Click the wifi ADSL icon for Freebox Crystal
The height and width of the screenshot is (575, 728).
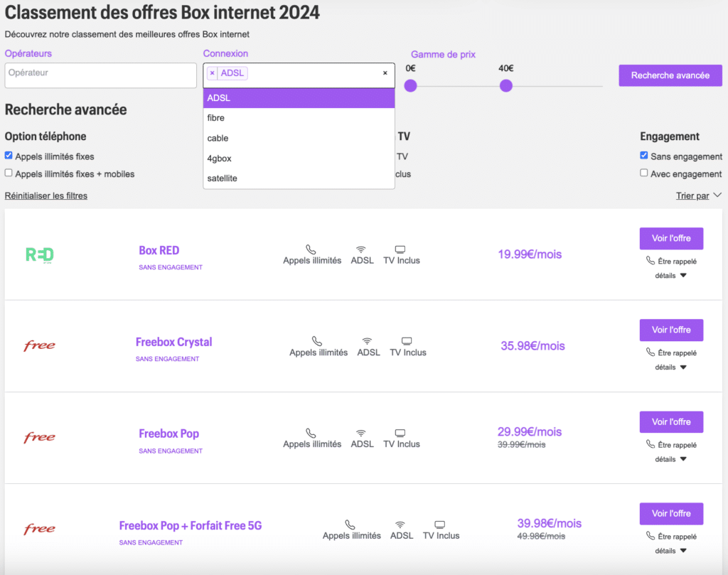tap(368, 341)
